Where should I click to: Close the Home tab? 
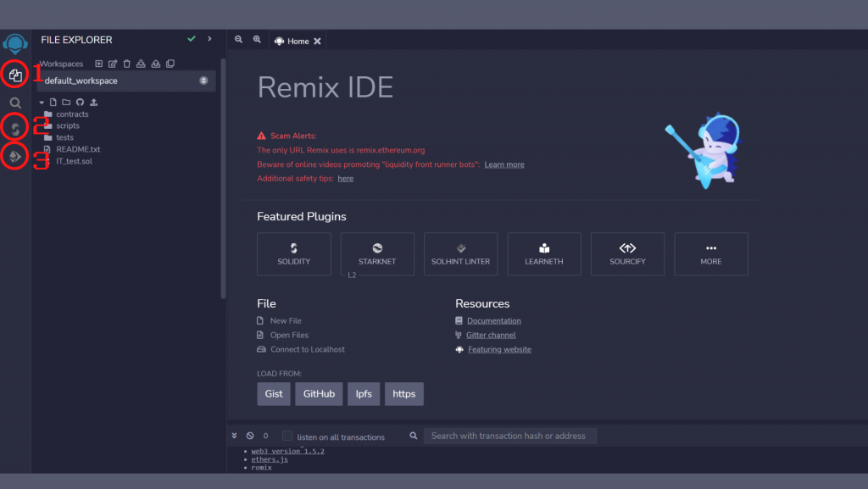[x=317, y=41]
